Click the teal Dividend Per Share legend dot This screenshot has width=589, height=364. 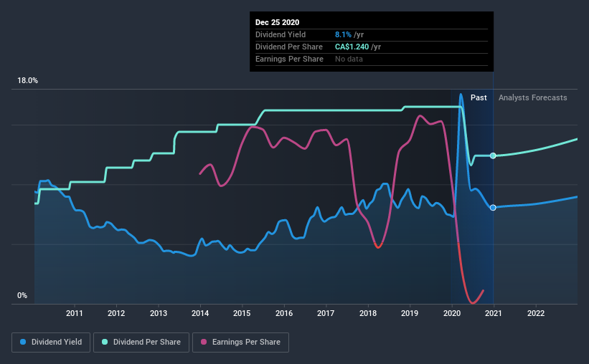click(x=105, y=342)
